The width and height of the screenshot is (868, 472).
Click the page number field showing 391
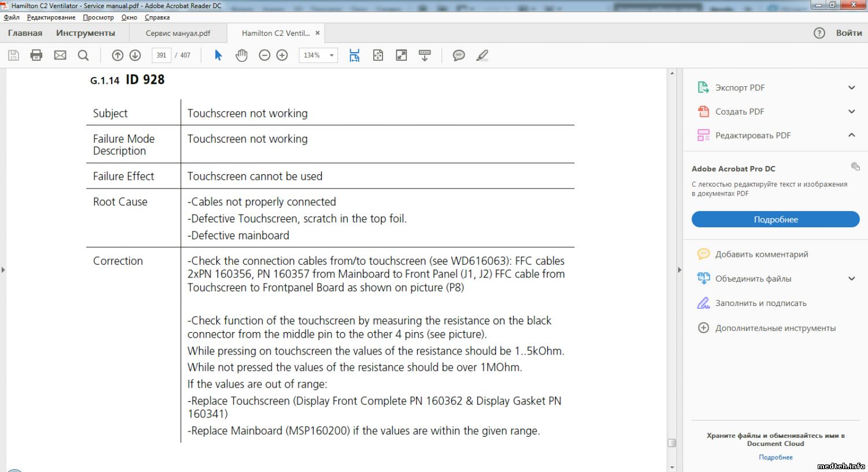click(161, 56)
